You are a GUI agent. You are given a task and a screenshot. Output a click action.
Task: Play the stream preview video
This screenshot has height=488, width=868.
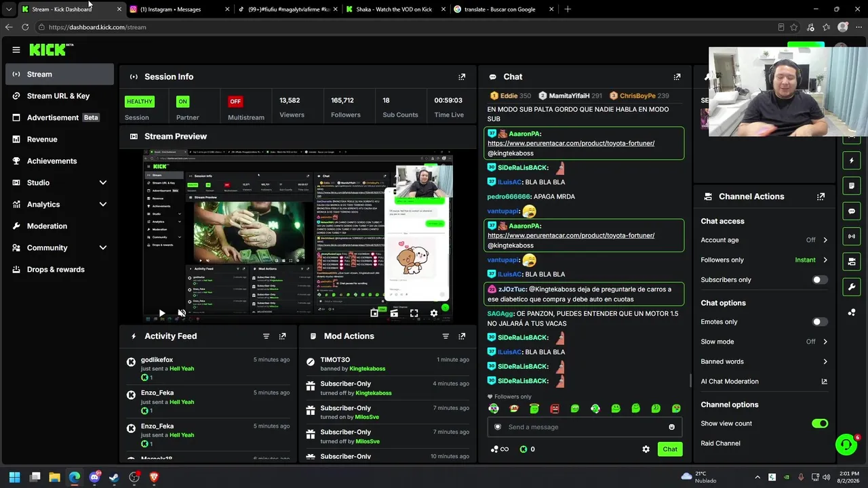161,313
